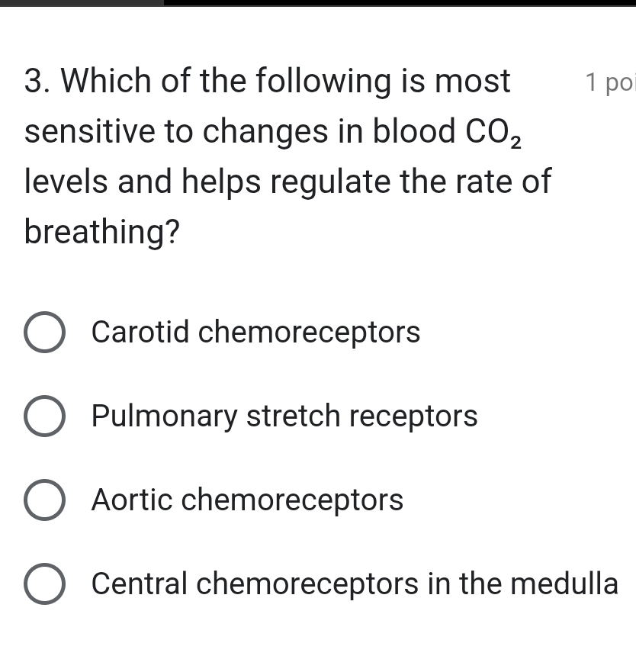Click the Carotid chemoreceptors label text
The height and width of the screenshot is (672, 636).
click(x=255, y=332)
